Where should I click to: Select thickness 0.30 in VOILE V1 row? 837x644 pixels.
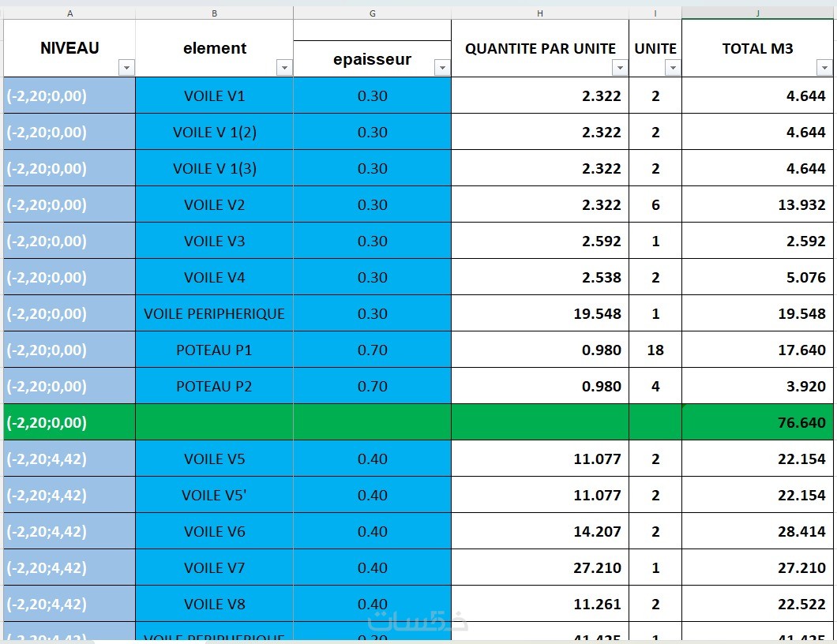pyautogui.click(x=372, y=95)
